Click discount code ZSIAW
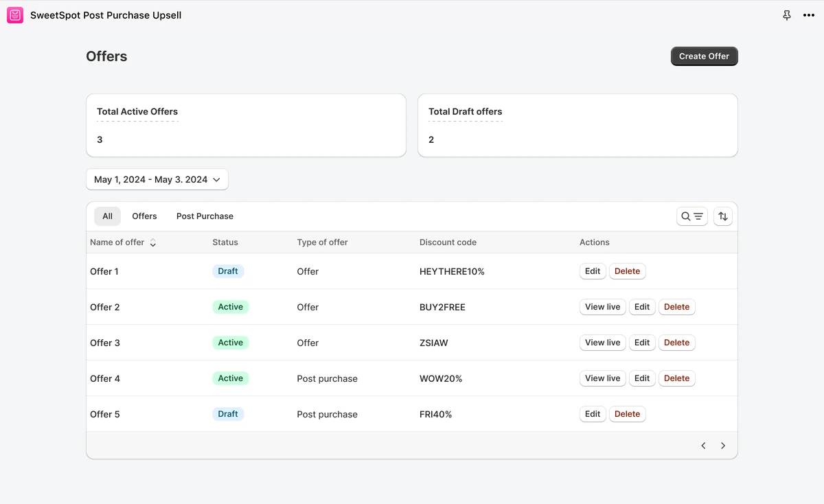This screenshot has width=824, height=504. (434, 343)
